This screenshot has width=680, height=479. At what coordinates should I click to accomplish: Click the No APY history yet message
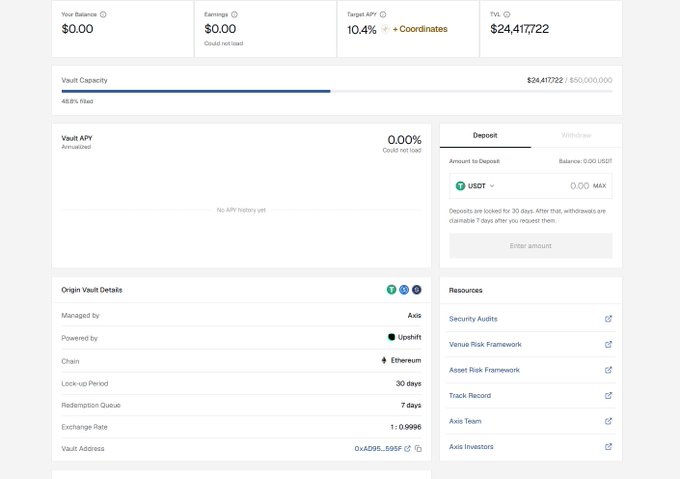point(241,210)
